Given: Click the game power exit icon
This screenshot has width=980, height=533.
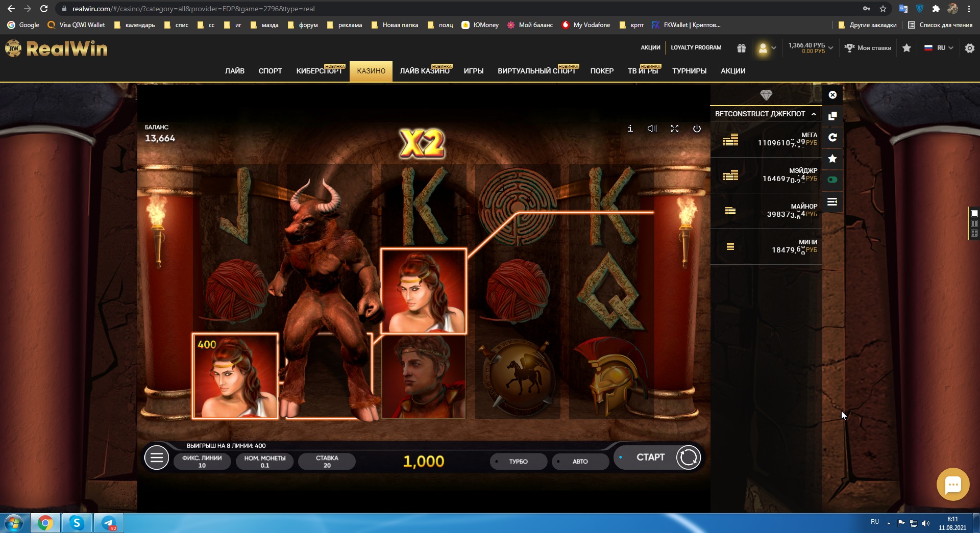Looking at the screenshot, I should tap(697, 129).
